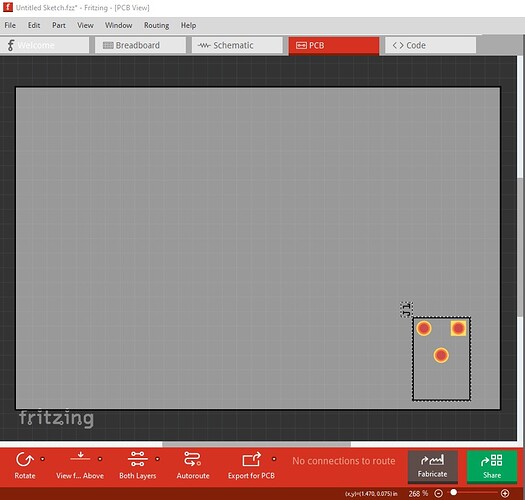Open the Help menu
The image size is (525, 500).
[189, 25]
